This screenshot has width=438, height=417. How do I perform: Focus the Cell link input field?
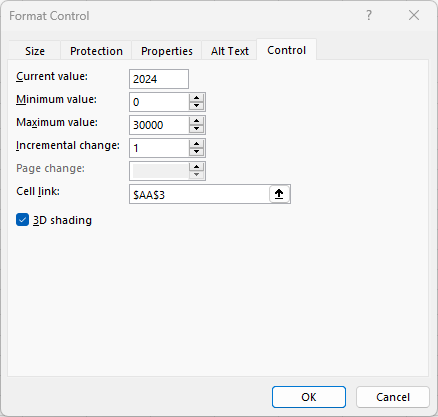pos(199,194)
